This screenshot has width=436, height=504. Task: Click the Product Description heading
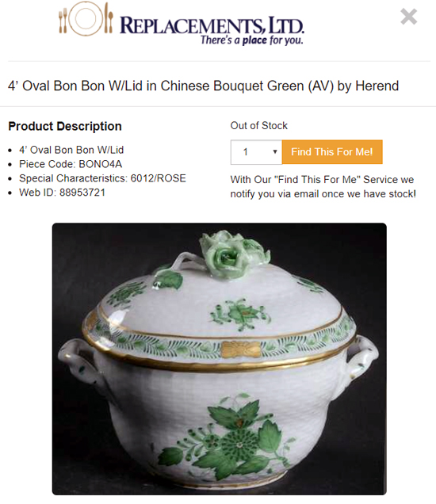[65, 126]
